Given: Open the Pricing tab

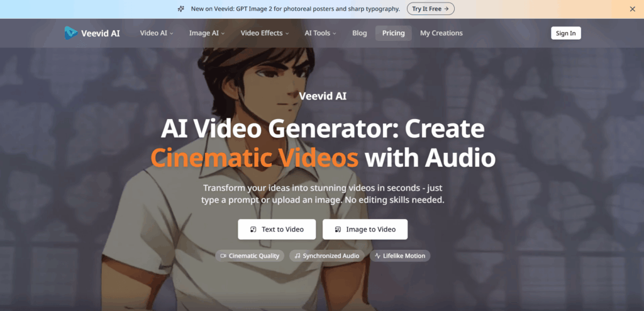Looking at the screenshot, I should coord(394,33).
